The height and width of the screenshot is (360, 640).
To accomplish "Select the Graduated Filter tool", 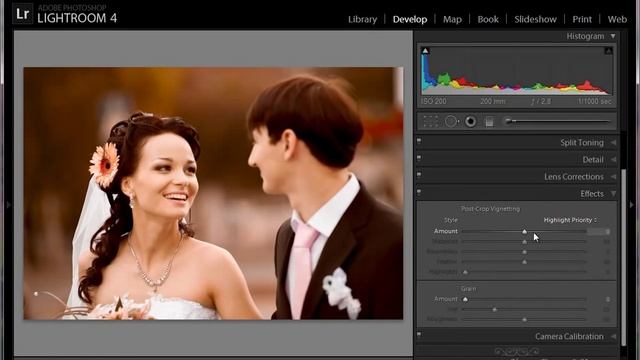I will click(x=489, y=122).
